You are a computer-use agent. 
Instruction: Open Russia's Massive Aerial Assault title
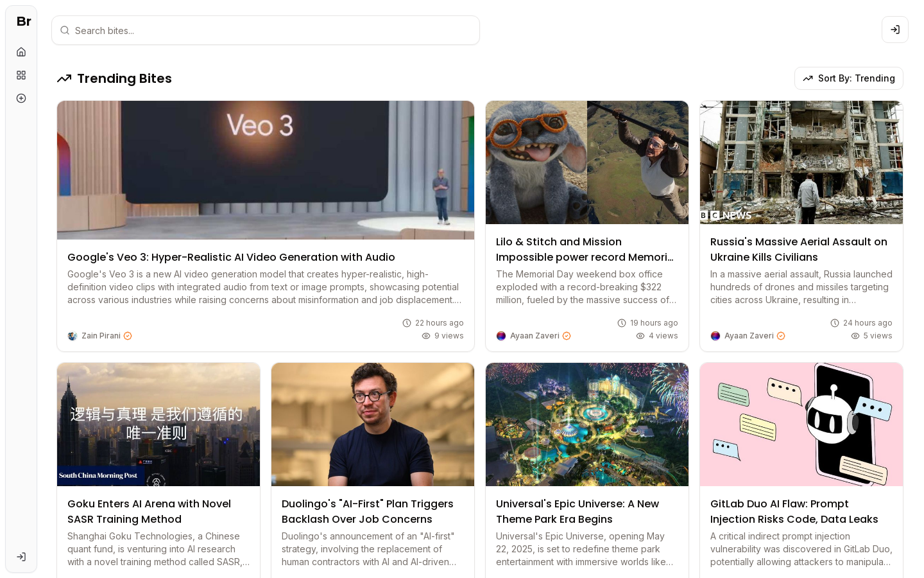coord(799,249)
